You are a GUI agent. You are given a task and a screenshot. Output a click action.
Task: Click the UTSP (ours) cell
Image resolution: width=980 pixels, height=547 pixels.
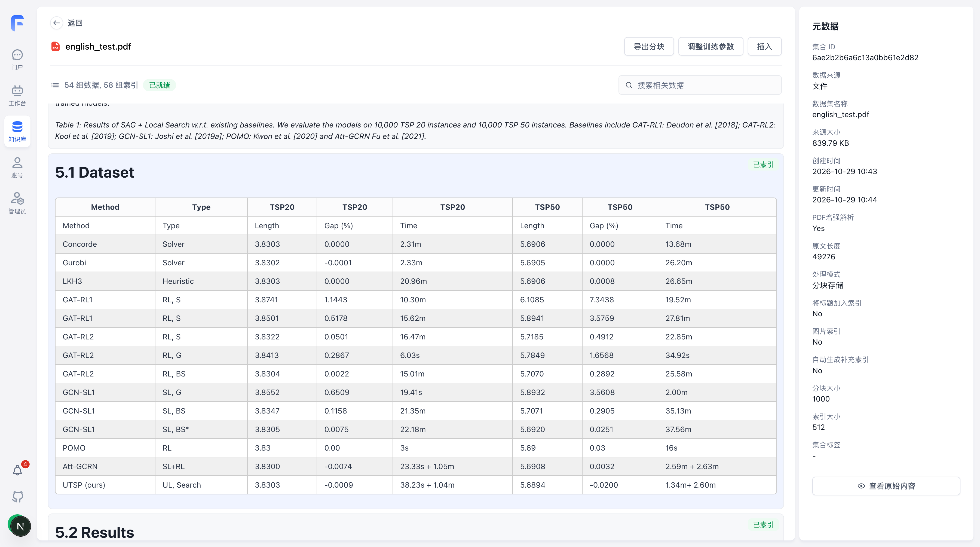105,485
